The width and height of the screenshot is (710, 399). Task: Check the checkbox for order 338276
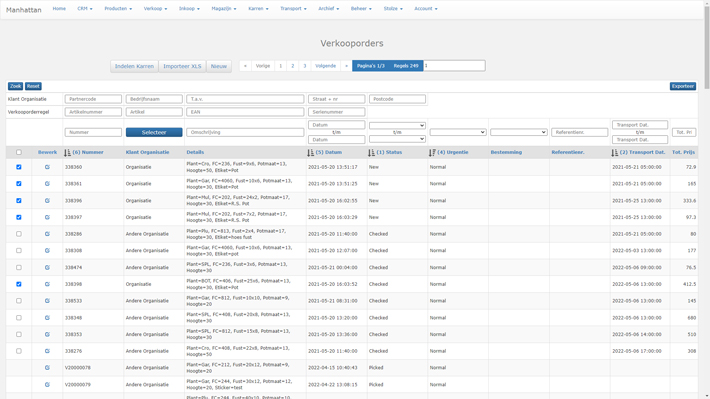19,351
